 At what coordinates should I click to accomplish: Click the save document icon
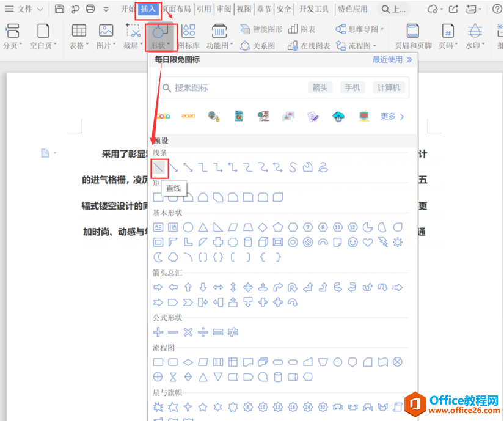click(59, 9)
